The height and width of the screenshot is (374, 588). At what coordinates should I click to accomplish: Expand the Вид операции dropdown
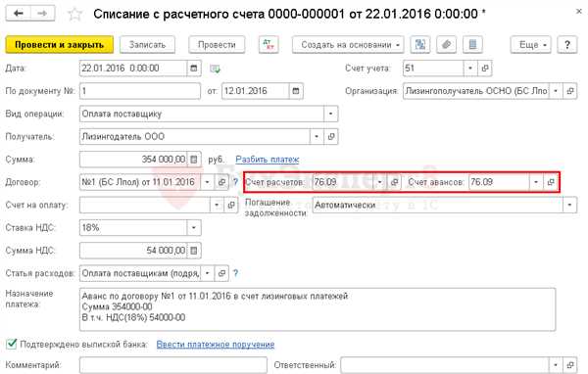pos(331,114)
